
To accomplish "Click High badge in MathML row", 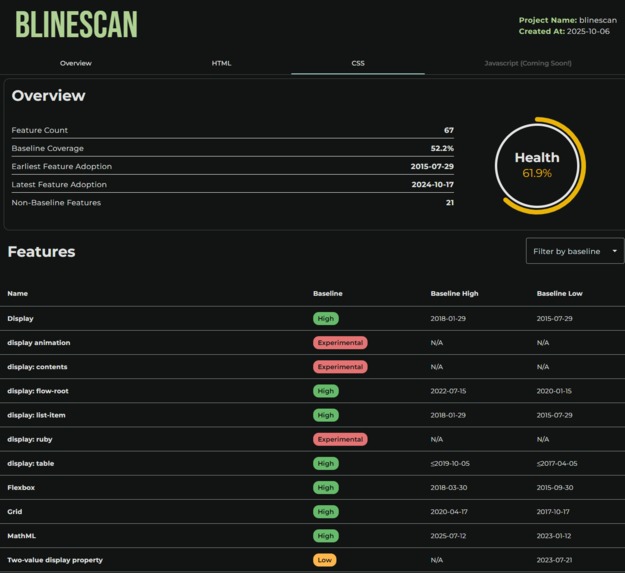I will pos(326,536).
